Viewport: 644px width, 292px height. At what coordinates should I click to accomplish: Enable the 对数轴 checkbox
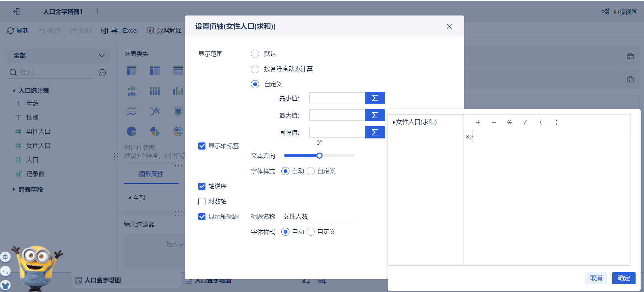coord(202,201)
